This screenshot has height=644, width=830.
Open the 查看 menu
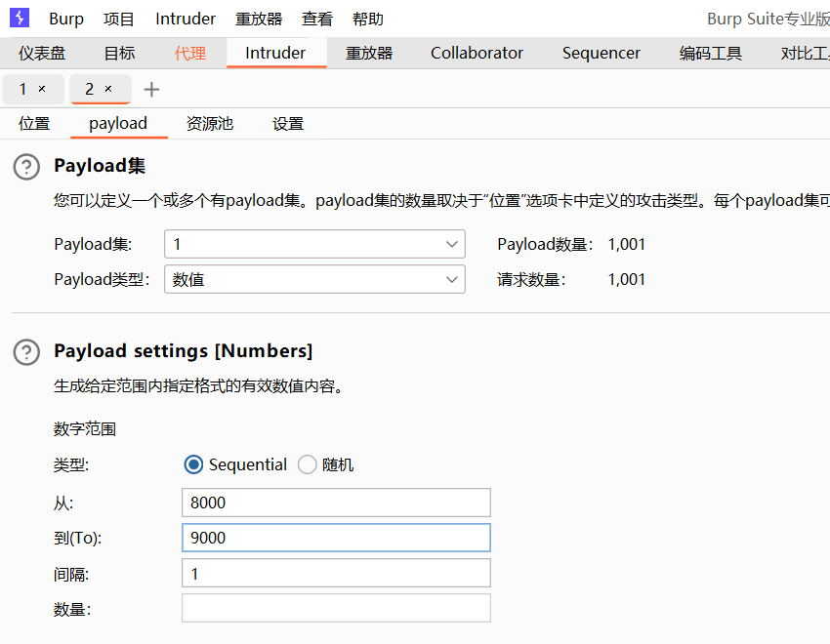pos(317,20)
